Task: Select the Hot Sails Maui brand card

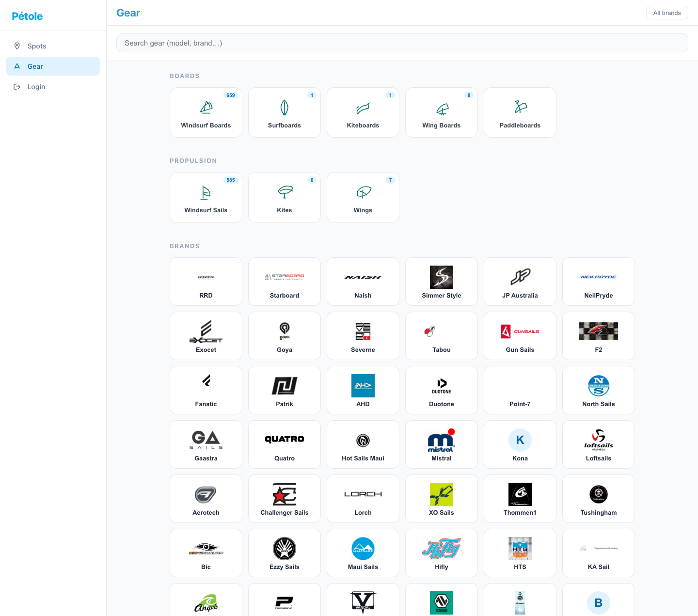Action: click(363, 444)
